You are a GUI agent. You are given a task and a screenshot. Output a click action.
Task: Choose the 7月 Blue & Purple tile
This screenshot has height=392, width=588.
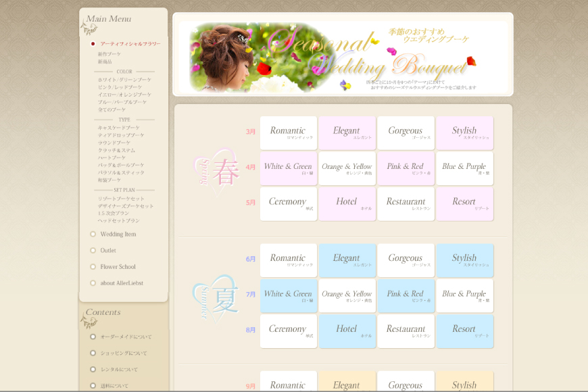pyautogui.click(x=465, y=296)
